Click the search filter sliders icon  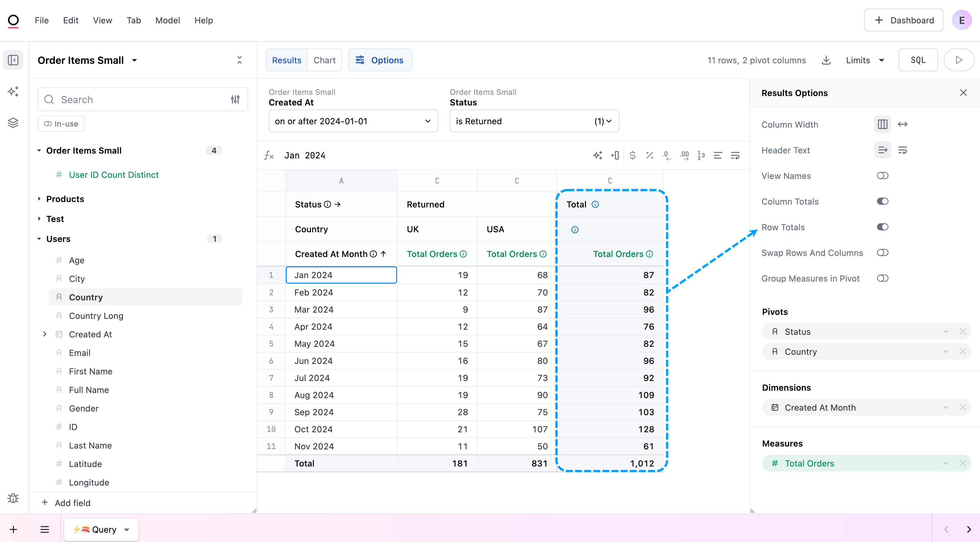coord(235,99)
